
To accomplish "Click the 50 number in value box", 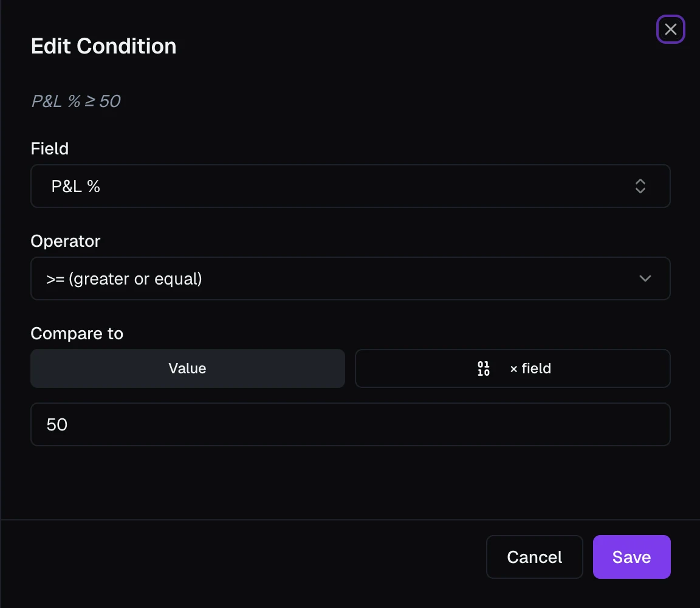I will click(57, 424).
